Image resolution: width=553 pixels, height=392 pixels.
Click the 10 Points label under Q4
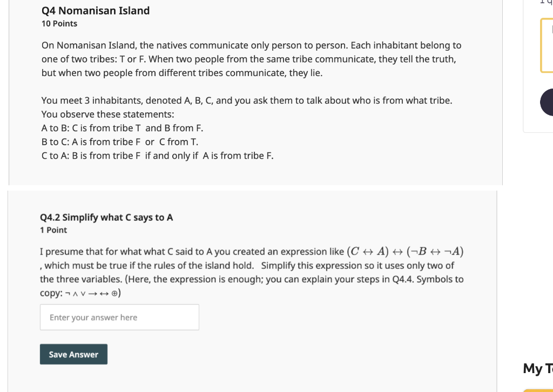tap(59, 23)
